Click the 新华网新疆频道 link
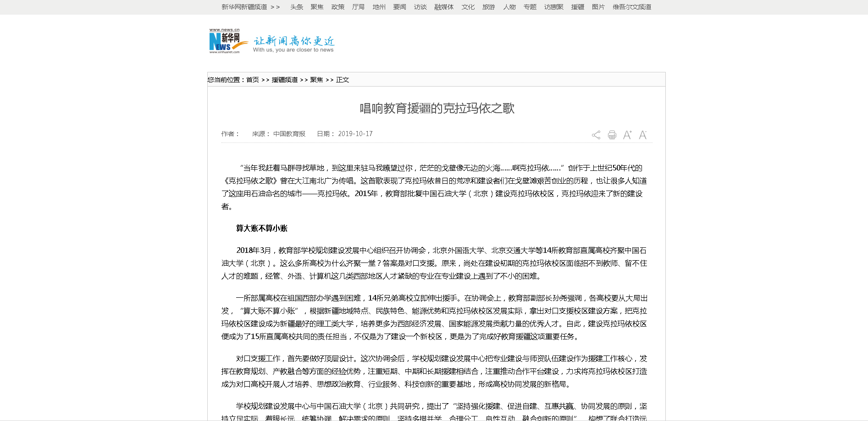 (x=244, y=7)
